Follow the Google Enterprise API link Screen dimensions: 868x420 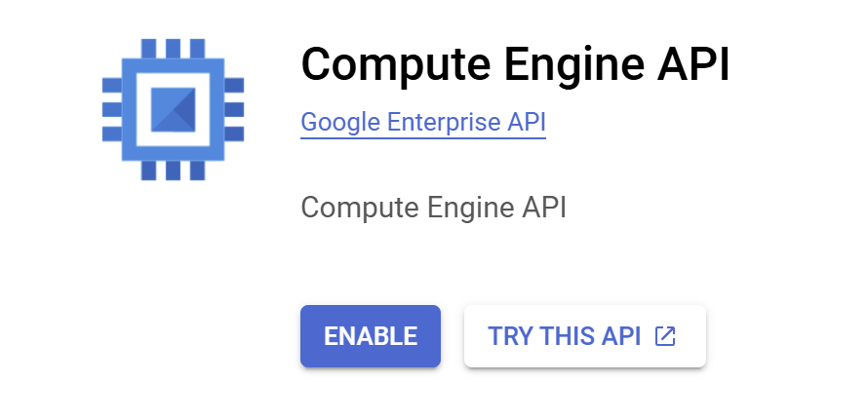tap(422, 123)
